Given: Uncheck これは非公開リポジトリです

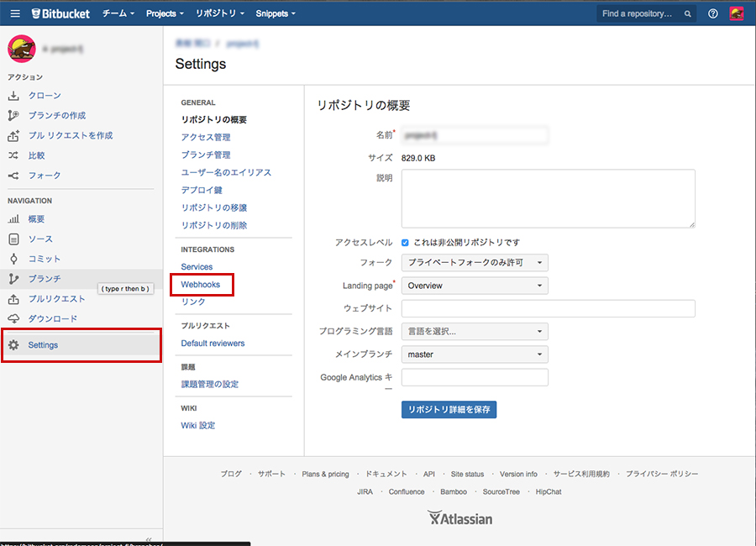Looking at the screenshot, I should pos(404,240).
